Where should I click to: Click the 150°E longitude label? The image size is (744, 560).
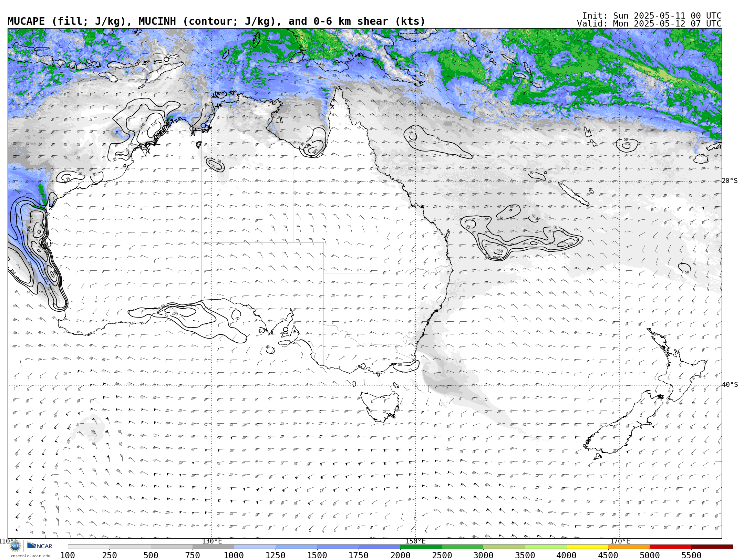pyautogui.click(x=416, y=541)
